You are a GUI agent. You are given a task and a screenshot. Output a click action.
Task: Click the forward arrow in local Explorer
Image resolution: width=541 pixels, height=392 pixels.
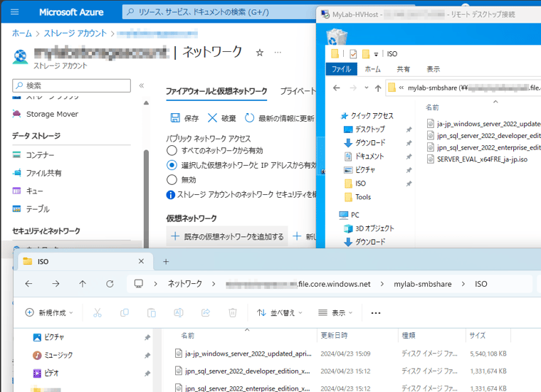56,284
